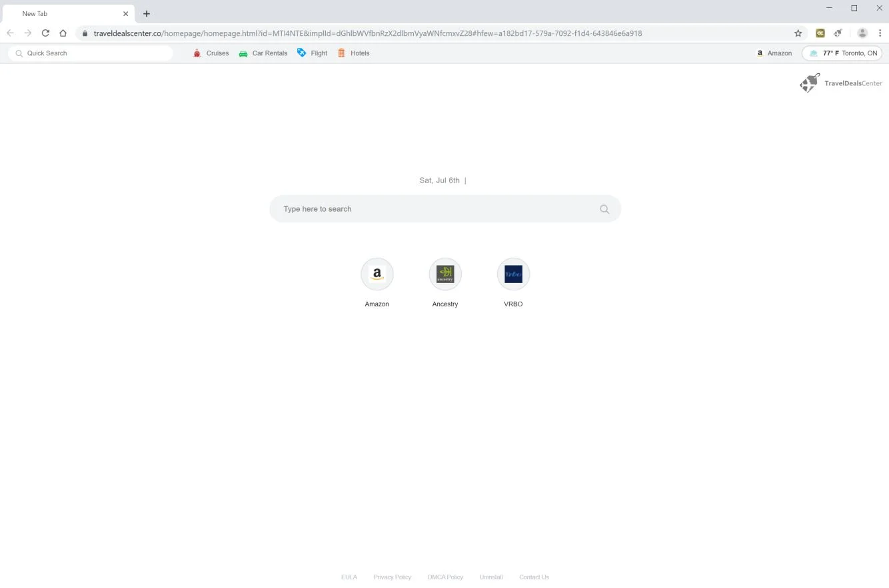Open a new browser tab with plus
This screenshot has height=588, width=889.
pos(147,13)
